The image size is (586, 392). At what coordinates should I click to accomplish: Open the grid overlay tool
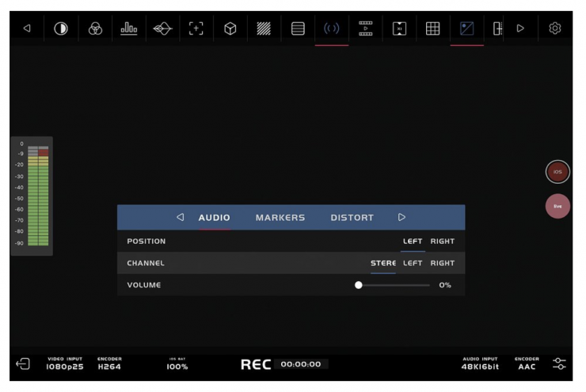(x=432, y=29)
